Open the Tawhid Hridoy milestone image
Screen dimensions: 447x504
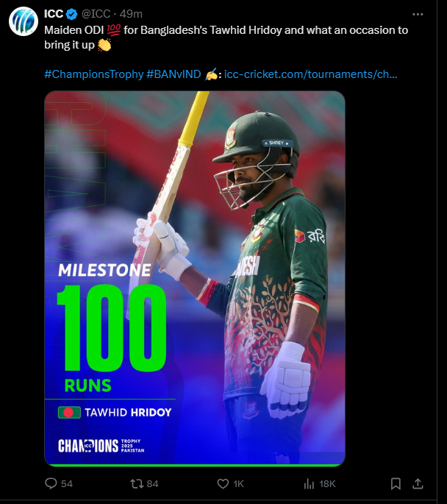(x=195, y=279)
